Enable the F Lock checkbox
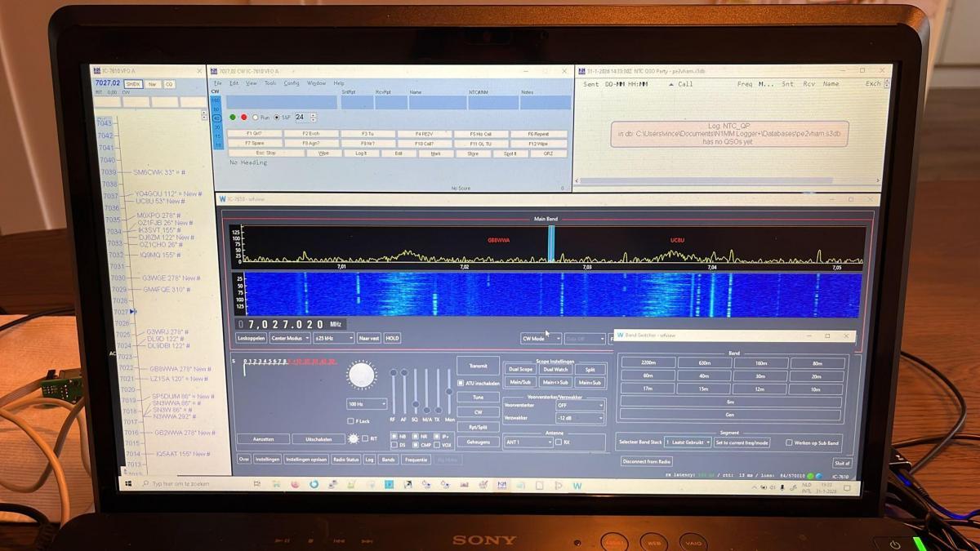This screenshot has width=980, height=551. (351, 421)
